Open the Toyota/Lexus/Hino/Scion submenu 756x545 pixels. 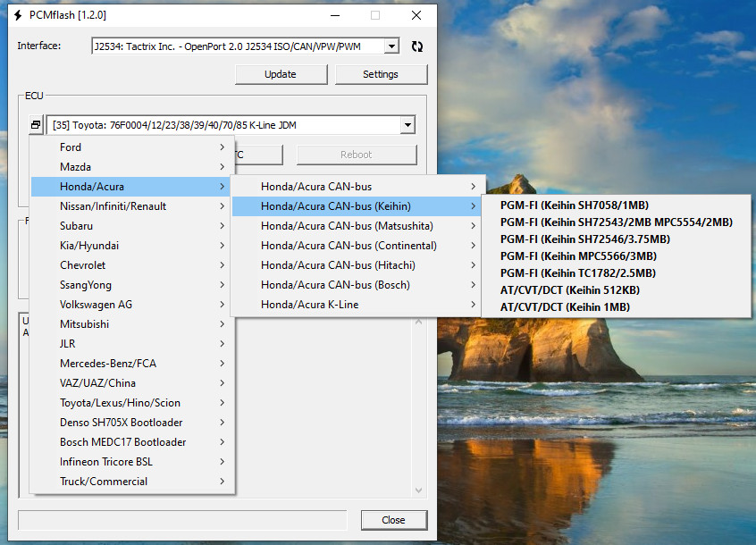coord(132,403)
